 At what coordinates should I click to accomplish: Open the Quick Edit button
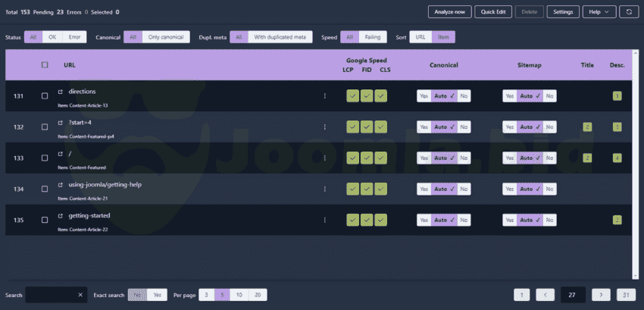496,12
